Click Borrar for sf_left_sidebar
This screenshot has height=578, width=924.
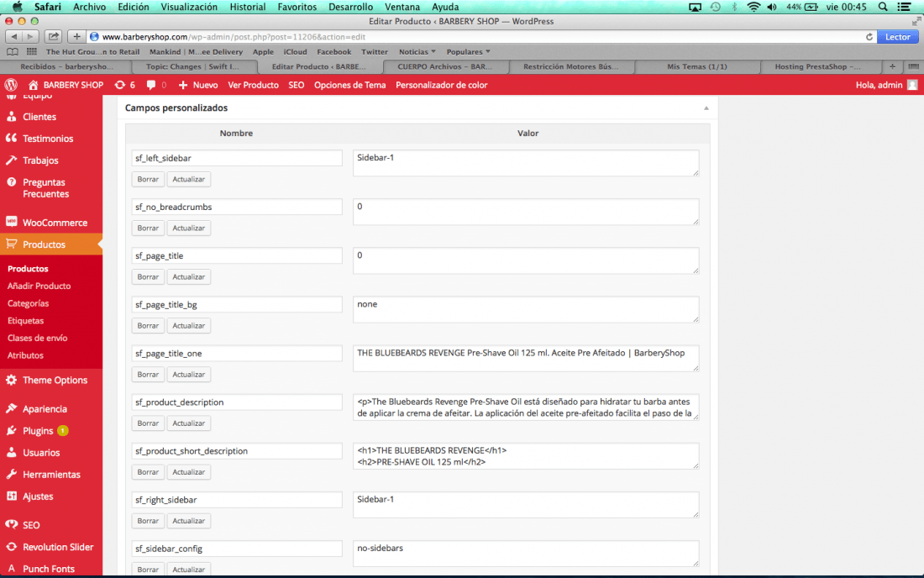click(x=148, y=179)
